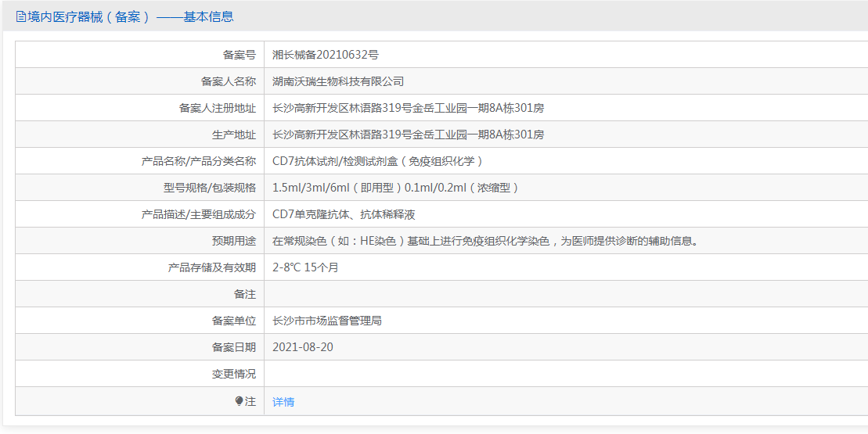Screen dimensions: 868x434
Task: Click the 产品描述/主要组成成分 label
Action: click(199, 214)
